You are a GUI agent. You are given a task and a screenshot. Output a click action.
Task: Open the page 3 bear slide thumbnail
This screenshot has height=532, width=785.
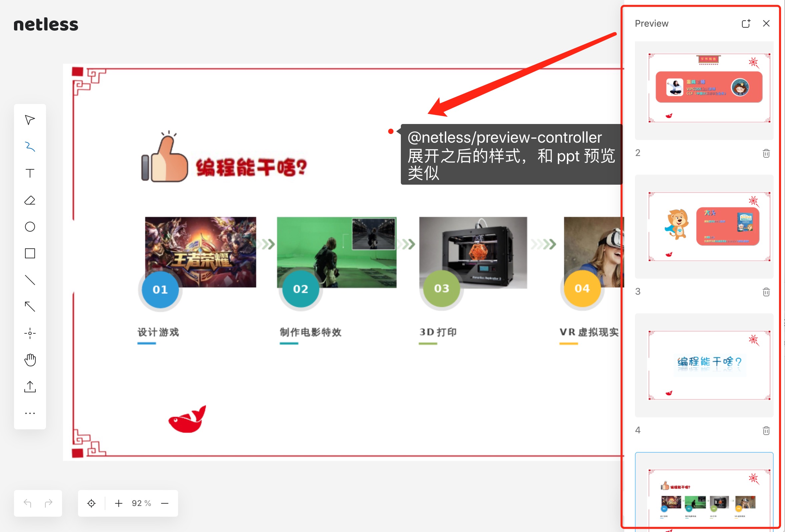[x=704, y=227]
